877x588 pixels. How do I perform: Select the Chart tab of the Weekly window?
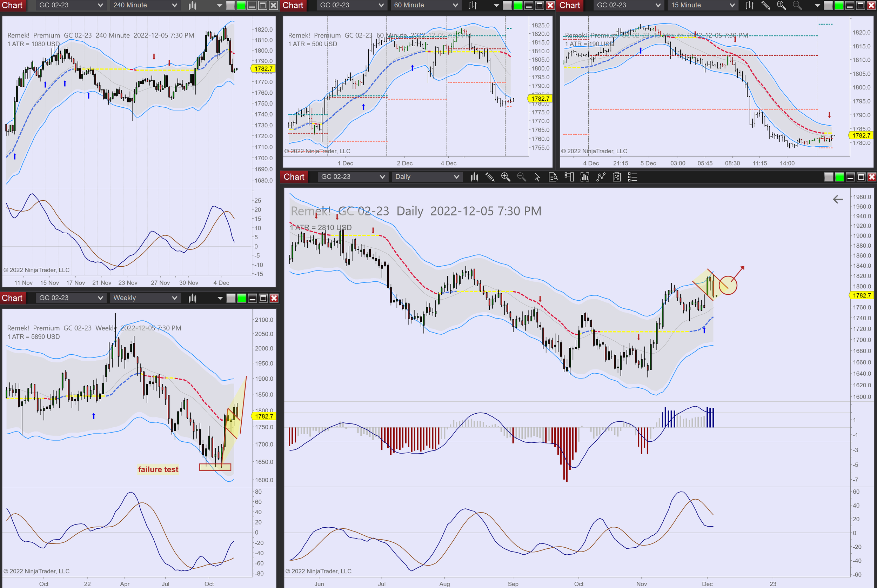pos(12,298)
